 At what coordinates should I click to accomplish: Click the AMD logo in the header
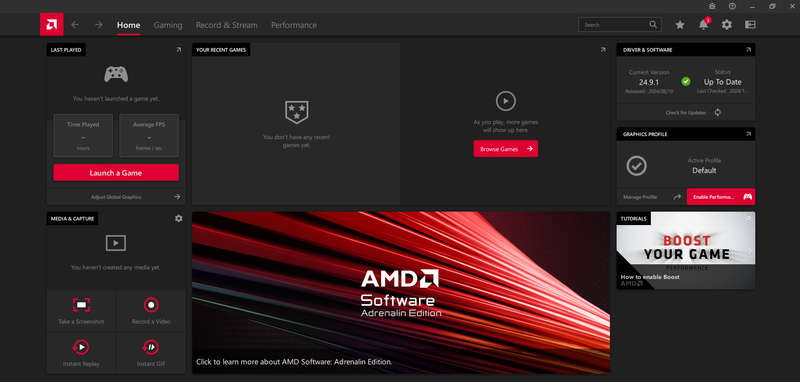point(52,24)
